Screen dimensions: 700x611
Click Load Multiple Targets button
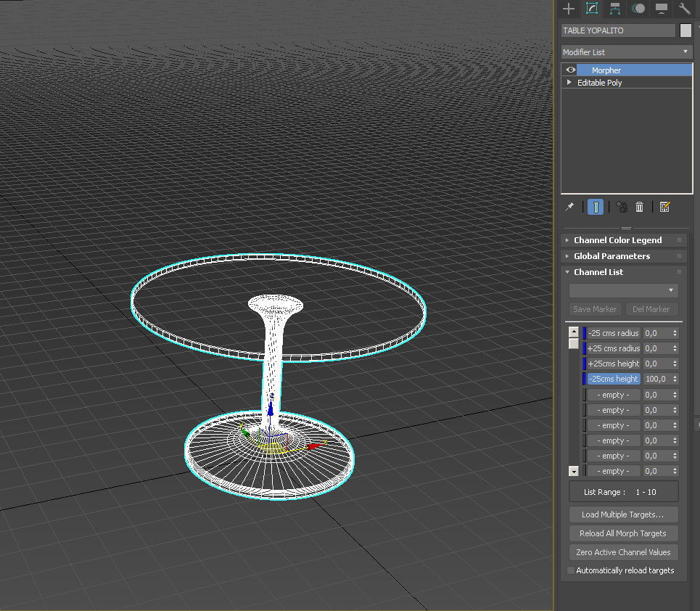(x=623, y=514)
